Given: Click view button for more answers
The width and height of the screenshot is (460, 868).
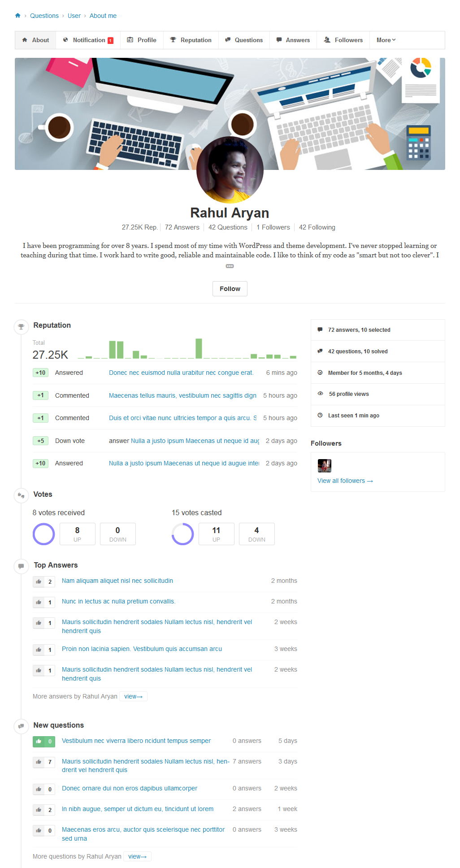Looking at the screenshot, I should click(x=133, y=696).
